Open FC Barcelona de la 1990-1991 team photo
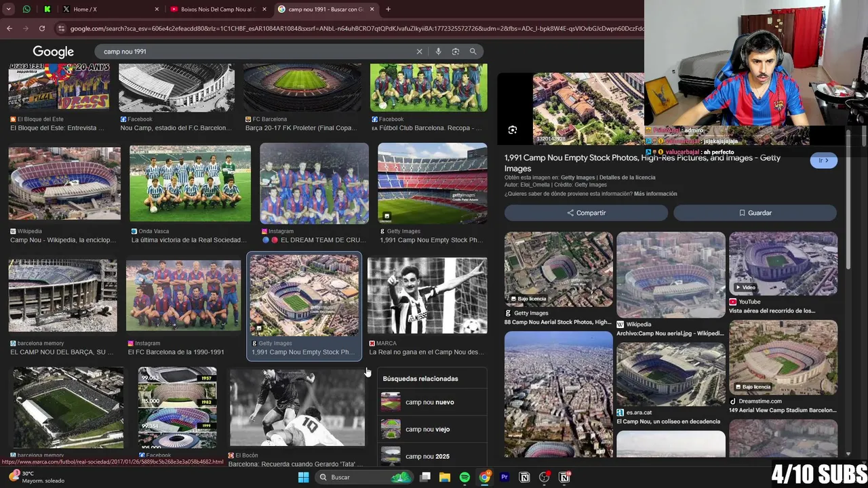Screen dimensions: 868x488 click(x=183, y=296)
